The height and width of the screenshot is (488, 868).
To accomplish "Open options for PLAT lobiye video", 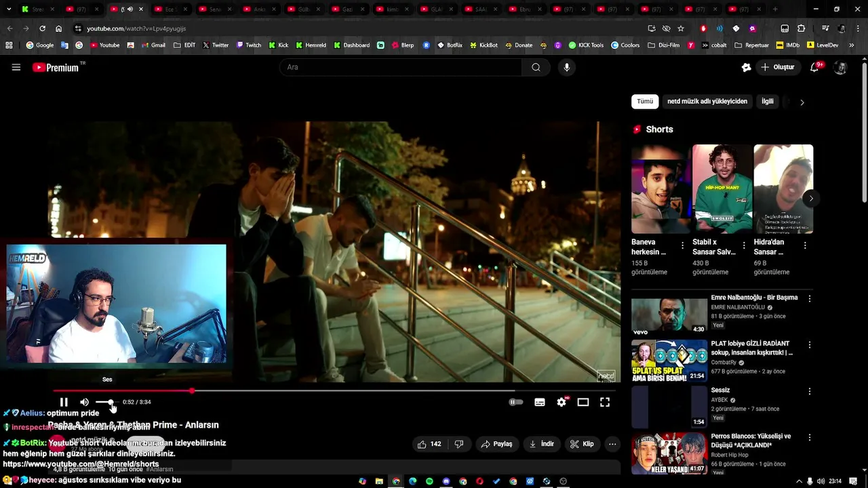I will point(809,344).
